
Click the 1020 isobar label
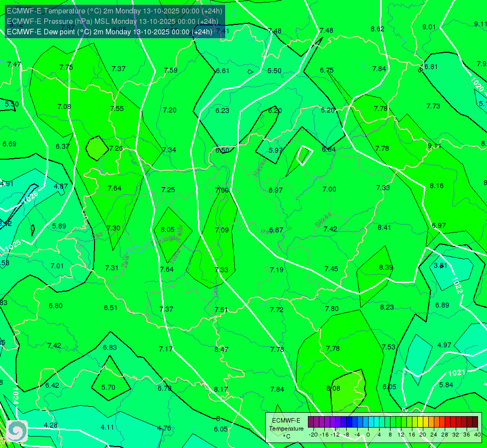[477, 84]
